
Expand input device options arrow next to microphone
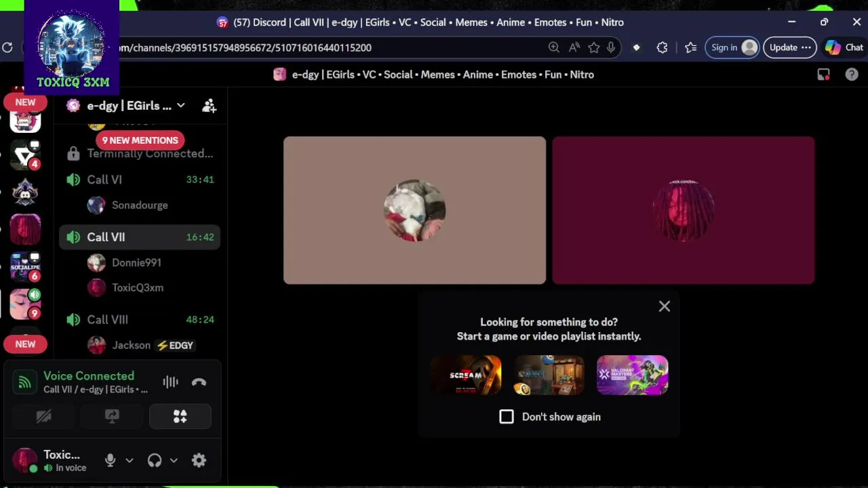click(129, 461)
